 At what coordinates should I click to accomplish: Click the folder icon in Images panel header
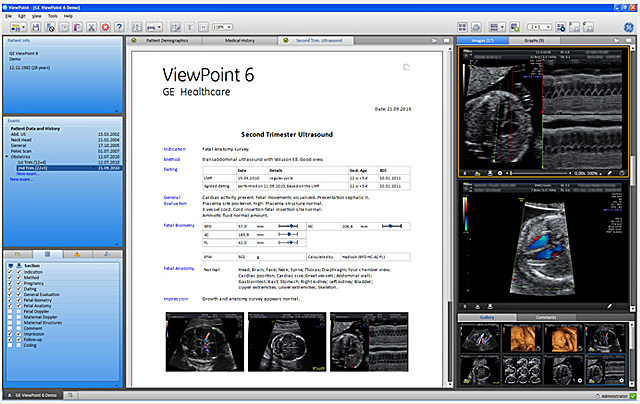tap(617, 40)
